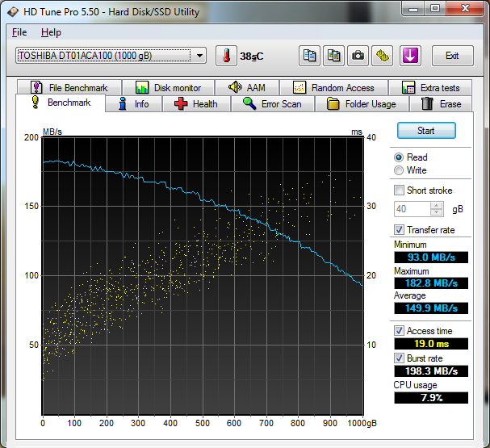490x448 pixels.
Task: Uncheck the Transfer rate checkbox
Action: pos(399,230)
